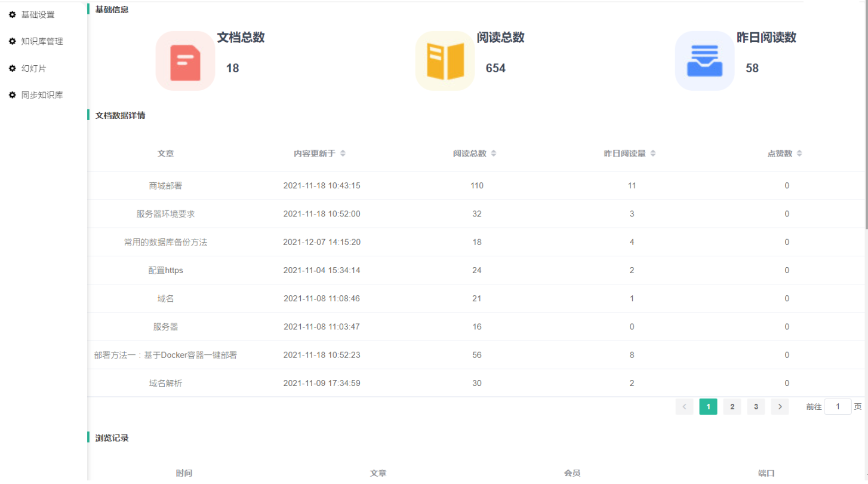Click gear icon beside 基础设置
The height and width of the screenshot is (484, 868).
pyautogui.click(x=12, y=14)
